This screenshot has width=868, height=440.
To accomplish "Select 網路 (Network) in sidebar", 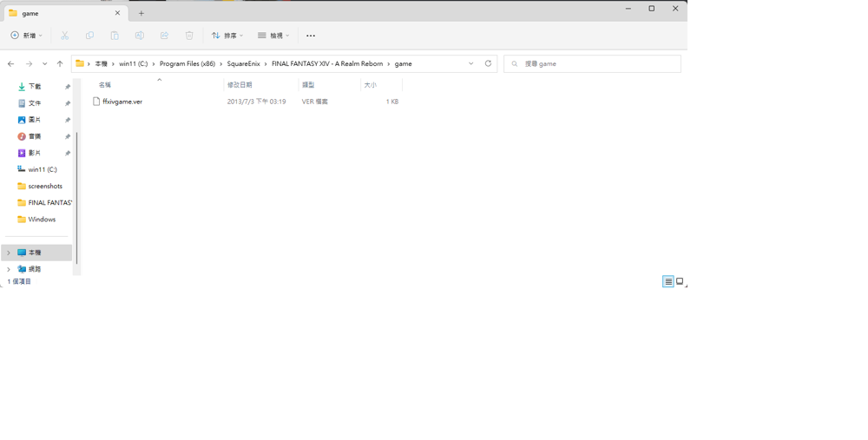I will (x=36, y=269).
